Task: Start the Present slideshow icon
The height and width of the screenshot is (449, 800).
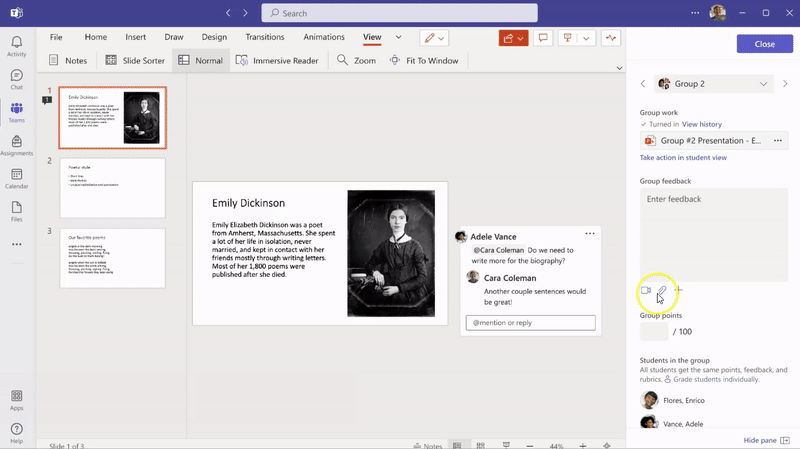Action: [567, 38]
